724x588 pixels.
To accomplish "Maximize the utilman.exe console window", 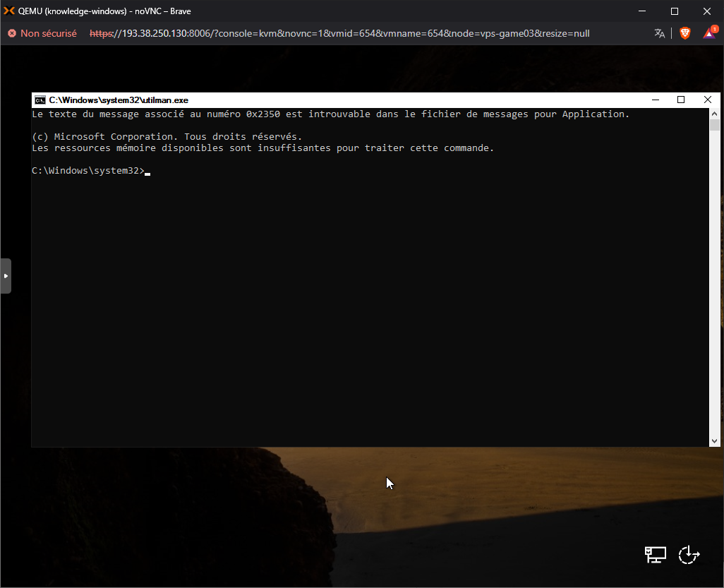I will coord(681,100).
